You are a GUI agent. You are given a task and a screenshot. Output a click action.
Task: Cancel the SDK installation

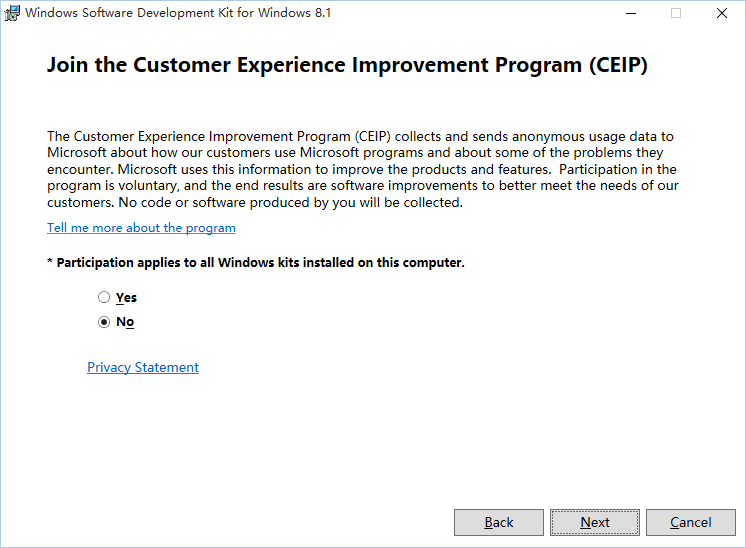coord(691,522)
